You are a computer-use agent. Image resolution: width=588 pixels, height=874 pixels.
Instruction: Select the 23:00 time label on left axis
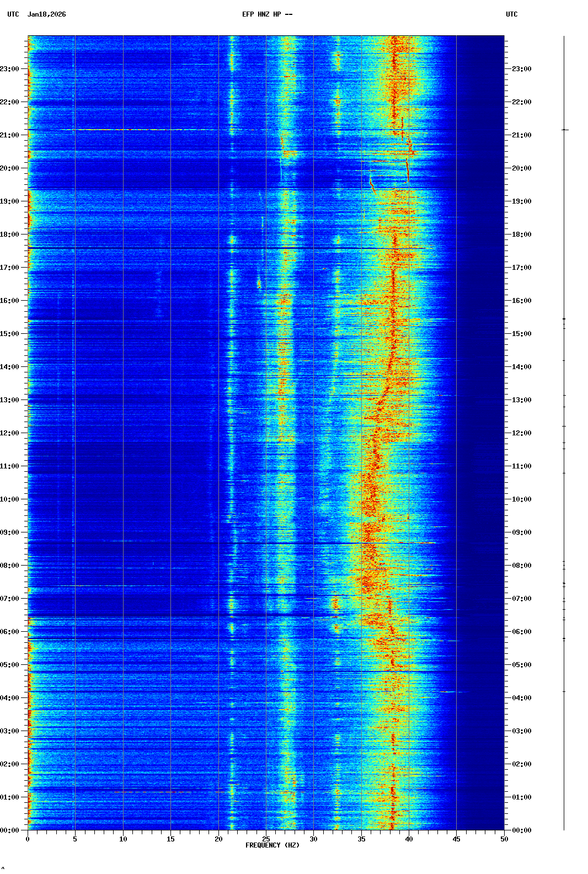(x=10, y=69)
